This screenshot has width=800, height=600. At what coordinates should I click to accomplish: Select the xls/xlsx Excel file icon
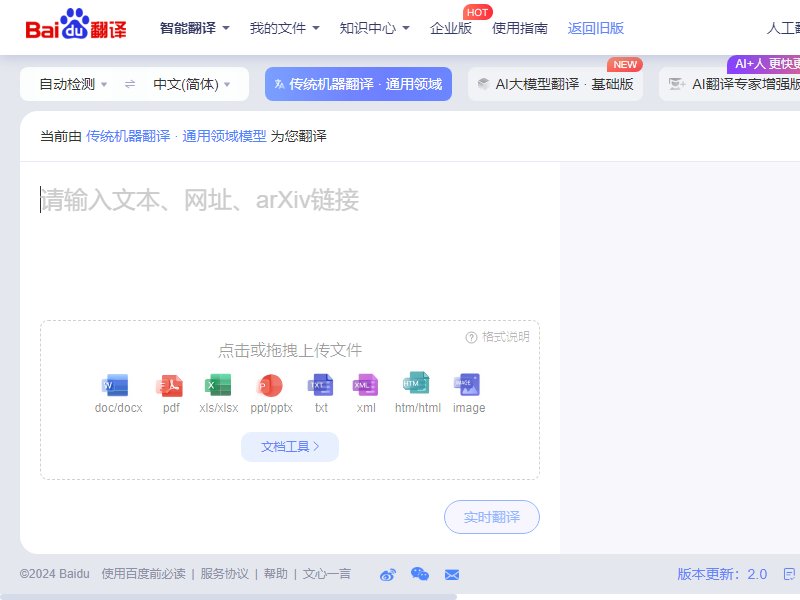coord(218,386)
